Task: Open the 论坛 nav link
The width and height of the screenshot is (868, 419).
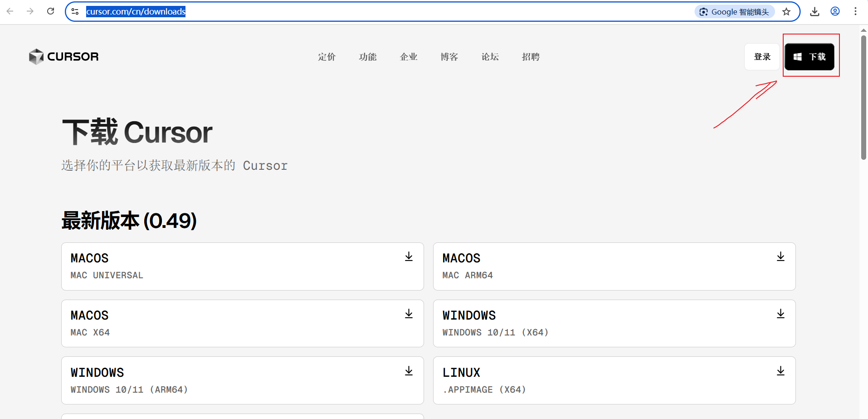Action: (x=490, y=57)
